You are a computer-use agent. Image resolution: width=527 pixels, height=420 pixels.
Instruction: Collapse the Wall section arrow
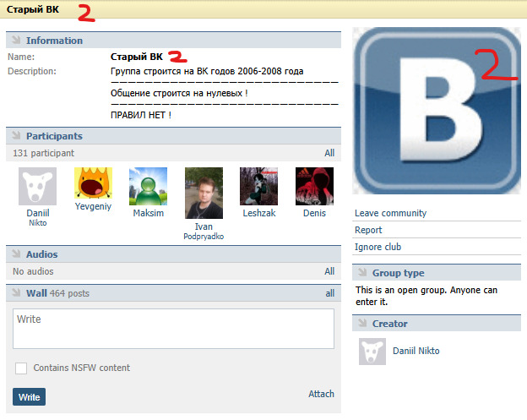click(16, 293)
